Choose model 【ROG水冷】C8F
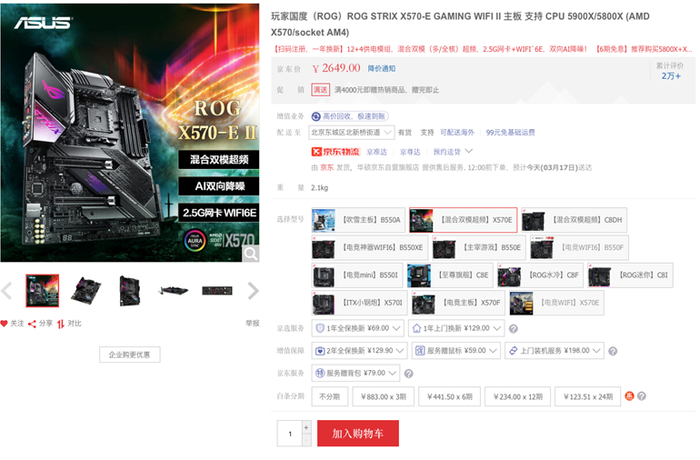Image resolution: width=700 pixels, height=460 pixels. click(x=541, y=276)
